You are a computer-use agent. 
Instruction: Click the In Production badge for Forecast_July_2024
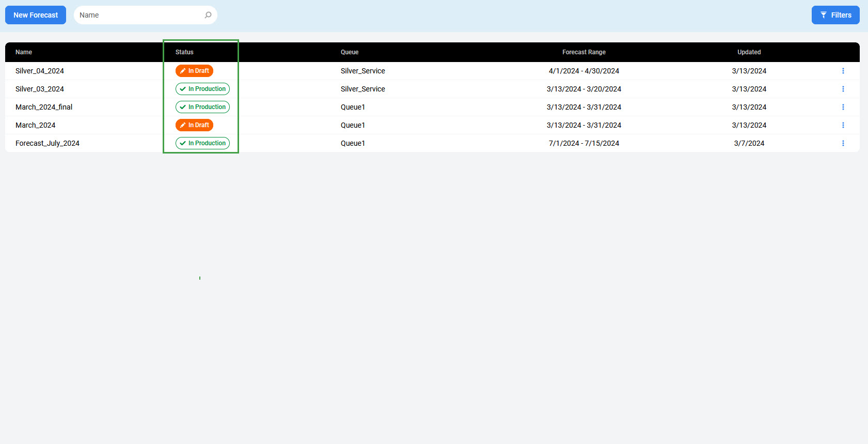tap(202, 143)
